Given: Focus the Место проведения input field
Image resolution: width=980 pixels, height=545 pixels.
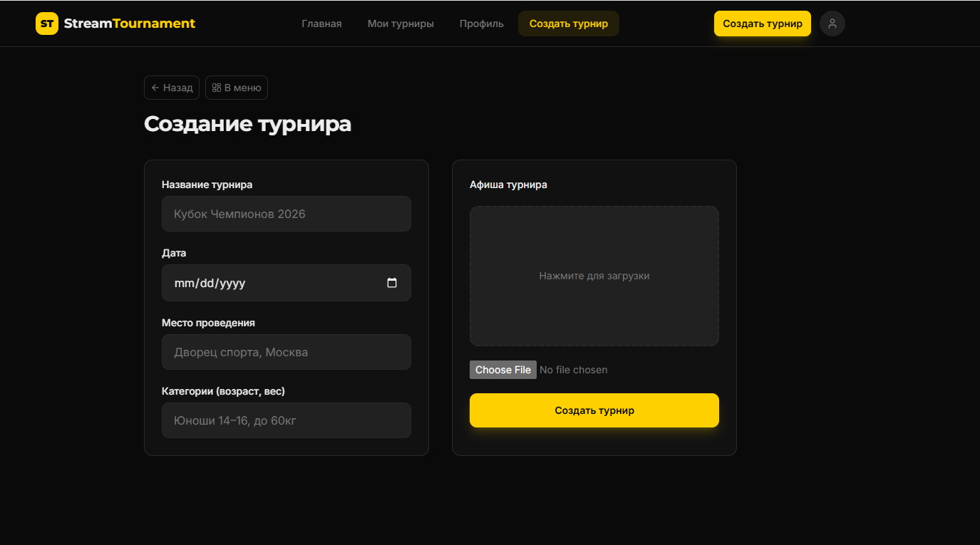Looking at the screenshot, I should [x=287, y=352].
